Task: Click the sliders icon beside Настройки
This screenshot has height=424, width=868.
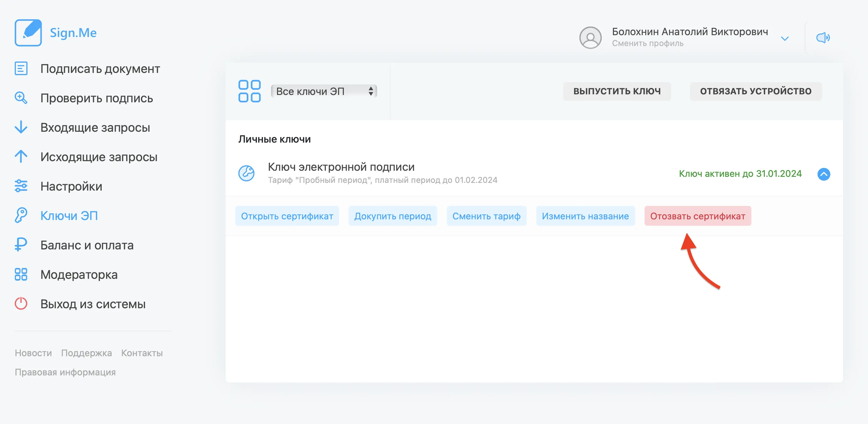Action: coord(21,186)
